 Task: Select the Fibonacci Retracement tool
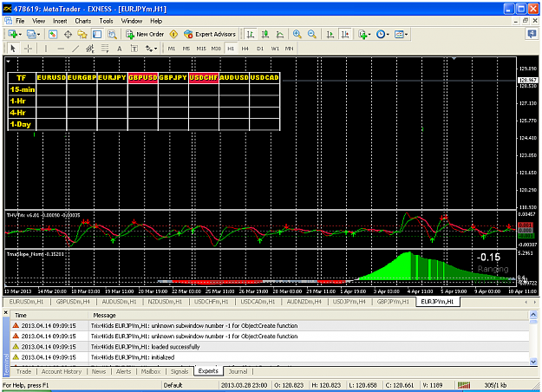click(105, 49)
